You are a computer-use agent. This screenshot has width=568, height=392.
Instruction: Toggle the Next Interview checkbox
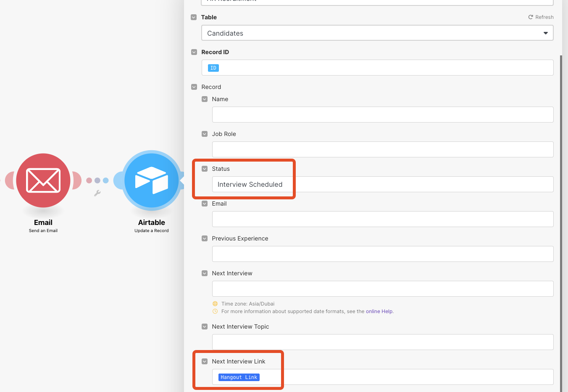click(205, 273)
